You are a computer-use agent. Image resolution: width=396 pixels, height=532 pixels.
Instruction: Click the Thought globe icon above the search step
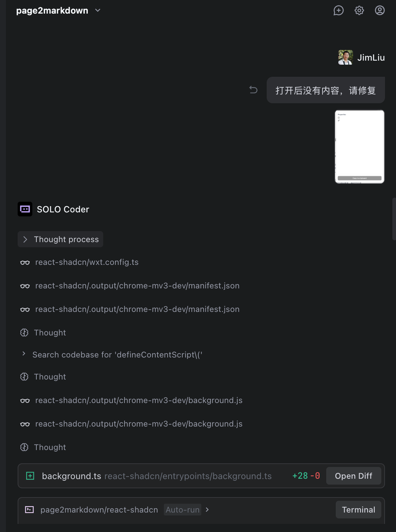(25, 332)
